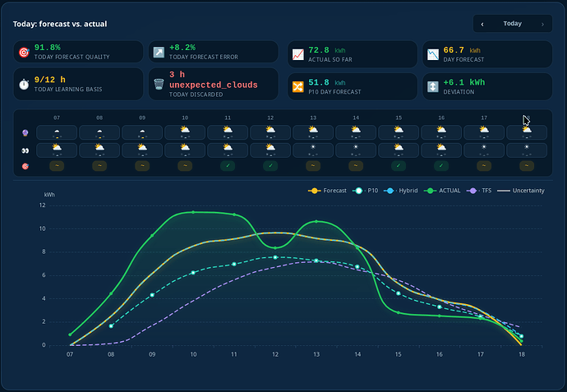
Task: Click the Today: forecast vs. actual heading
Action: [60, 24]
